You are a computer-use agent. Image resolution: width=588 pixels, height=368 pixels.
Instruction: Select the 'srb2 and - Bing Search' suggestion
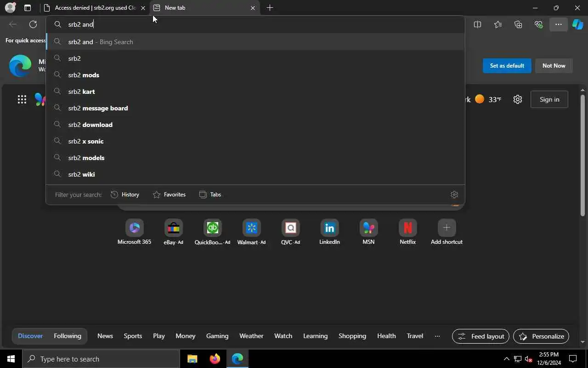coord(255,42)
